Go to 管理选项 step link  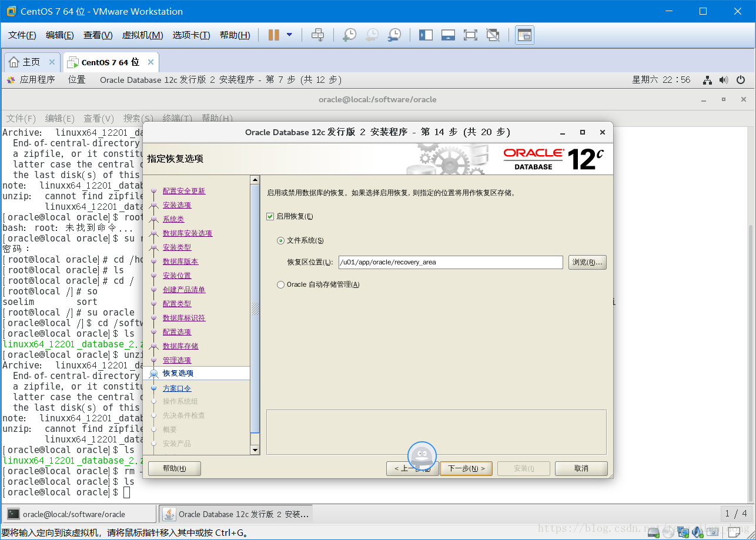pos(177,360)
